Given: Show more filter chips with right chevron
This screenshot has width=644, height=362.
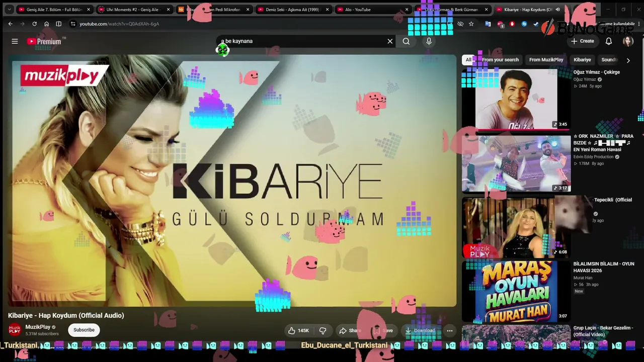Looking at the screenshot, I should coord(628,60).
